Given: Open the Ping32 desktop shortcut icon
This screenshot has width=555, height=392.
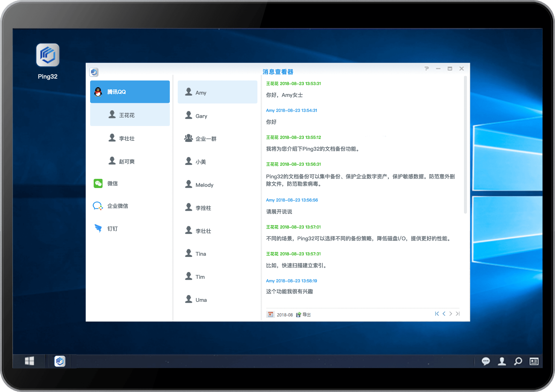Looking at the screenshot, I should [x=48, y=56].
